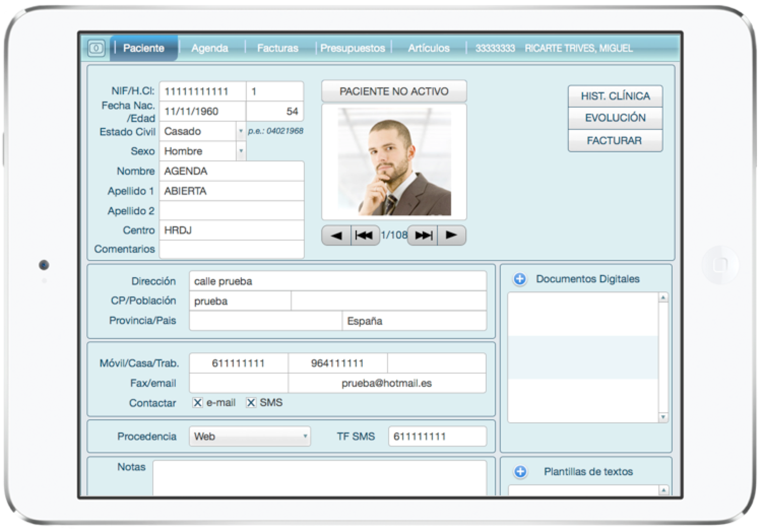Add a new Documentos Digitales item

520,279
